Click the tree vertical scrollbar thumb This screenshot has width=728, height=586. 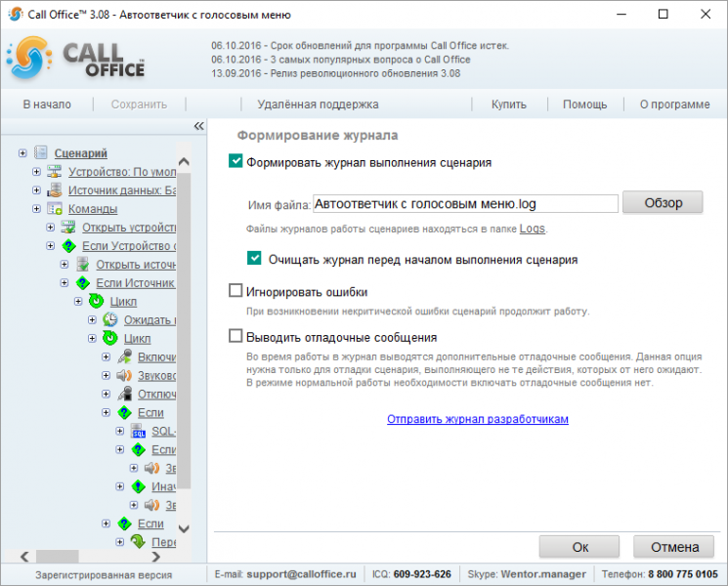click(184, 330)
